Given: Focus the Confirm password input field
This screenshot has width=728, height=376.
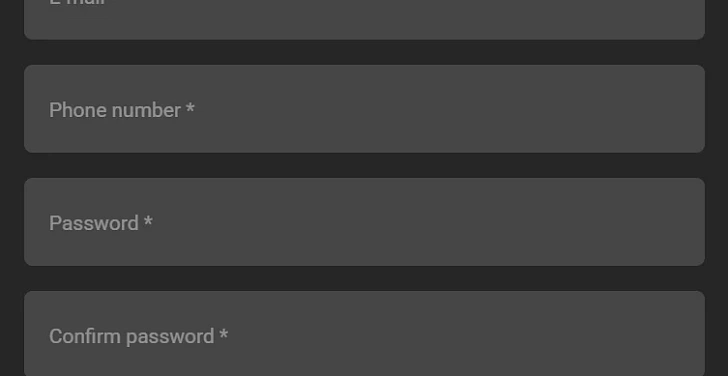Looking at the screenshot, I should tap(364, 333).
